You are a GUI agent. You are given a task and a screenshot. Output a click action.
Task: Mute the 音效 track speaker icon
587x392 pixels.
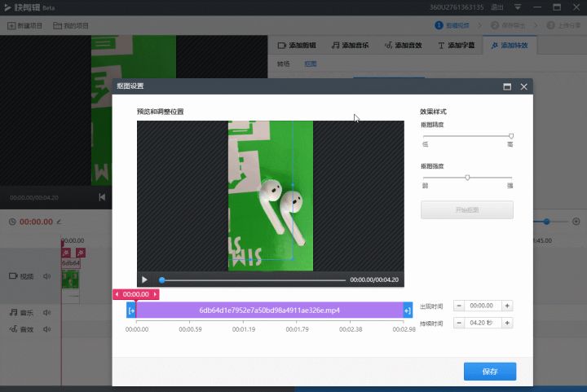click(46, 329)
